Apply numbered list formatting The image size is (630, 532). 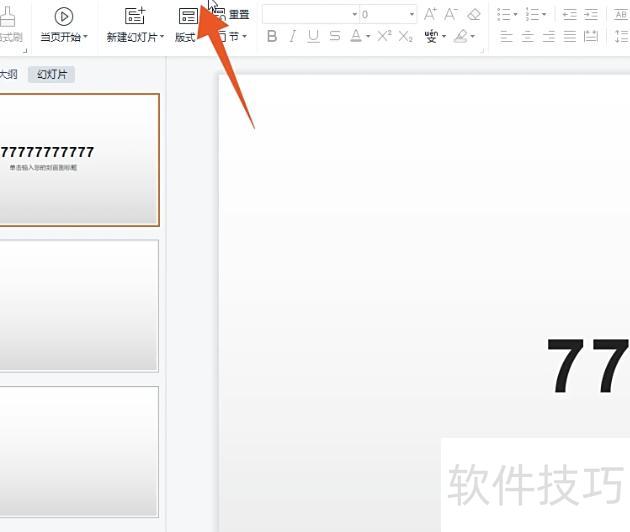[532, 14]
